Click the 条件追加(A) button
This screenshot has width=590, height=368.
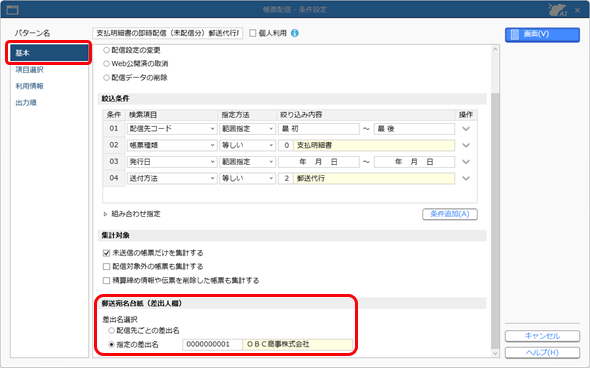click(x=450, y=214)
